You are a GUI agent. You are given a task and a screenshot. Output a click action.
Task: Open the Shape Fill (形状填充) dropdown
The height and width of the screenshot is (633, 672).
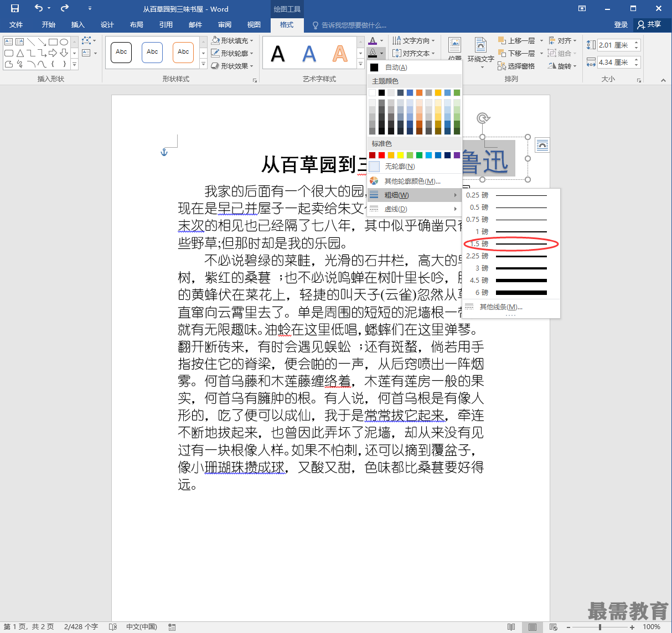pos(232,40)
